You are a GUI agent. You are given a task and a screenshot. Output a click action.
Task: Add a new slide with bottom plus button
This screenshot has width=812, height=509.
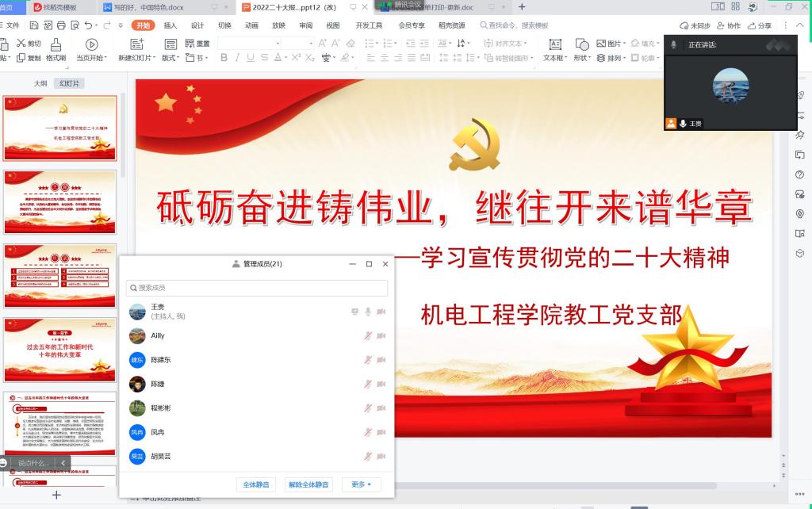pyautogui.click(x=56, y=495)
